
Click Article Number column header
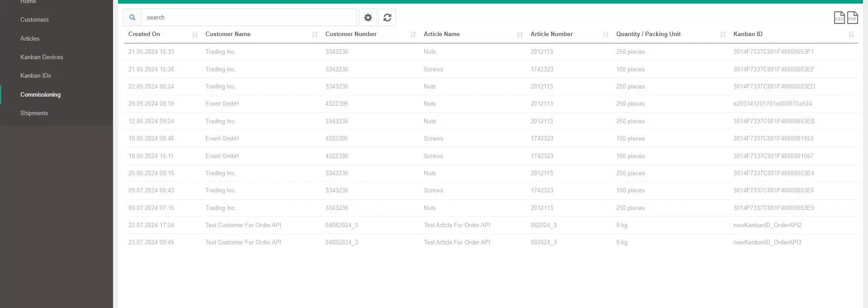pos(552,34)
